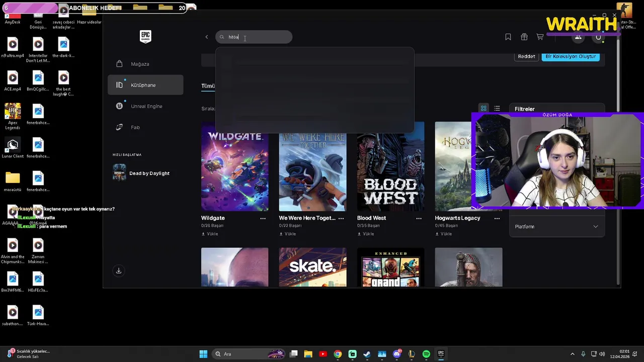Open the Windows Start menu

point(203,354)
